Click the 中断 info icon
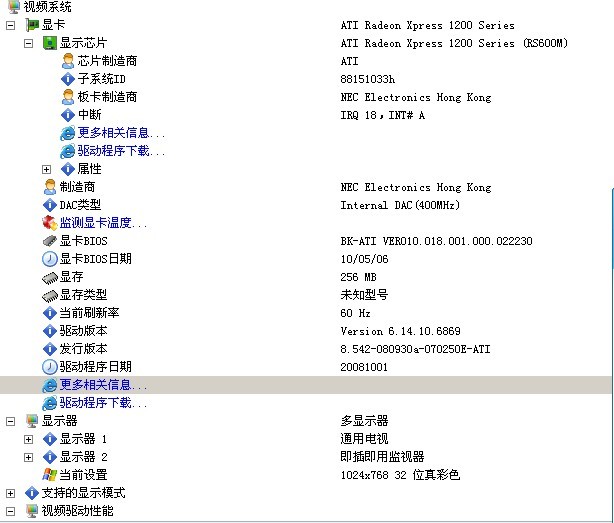The width and height of the screenshot is (614, 523). coord(68,115)
